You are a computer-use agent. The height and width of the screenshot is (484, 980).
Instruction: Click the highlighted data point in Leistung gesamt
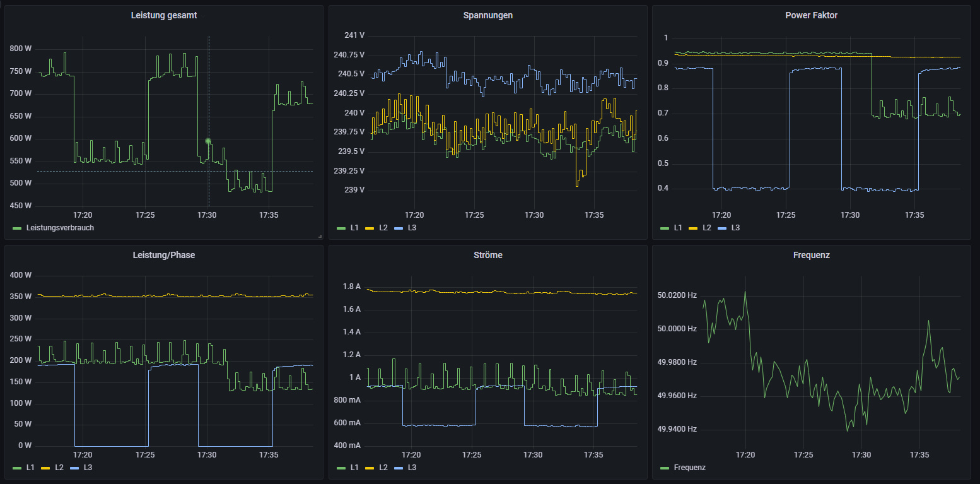point(208,141)
